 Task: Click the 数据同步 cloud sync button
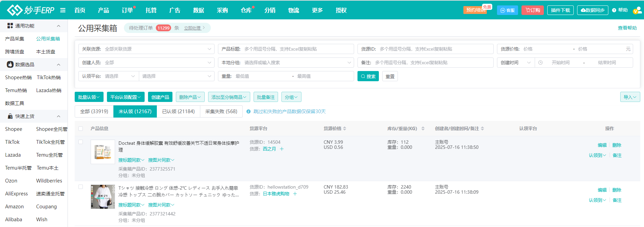pos(592,10)
